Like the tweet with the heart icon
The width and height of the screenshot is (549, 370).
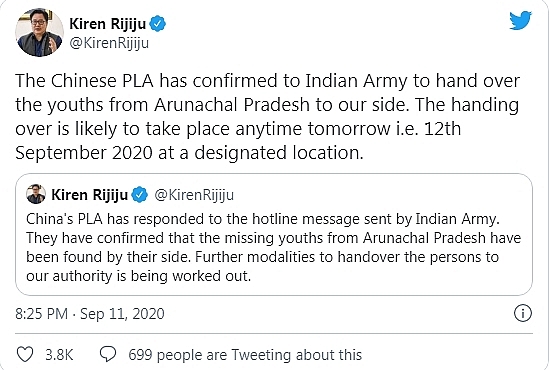click(x=25, y=354)
